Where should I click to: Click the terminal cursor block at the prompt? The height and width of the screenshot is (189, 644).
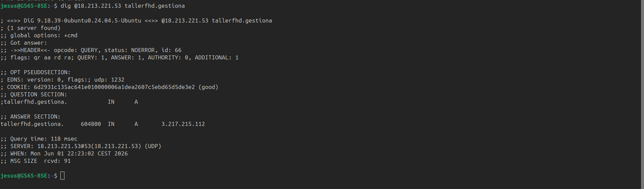click(62, 176)
